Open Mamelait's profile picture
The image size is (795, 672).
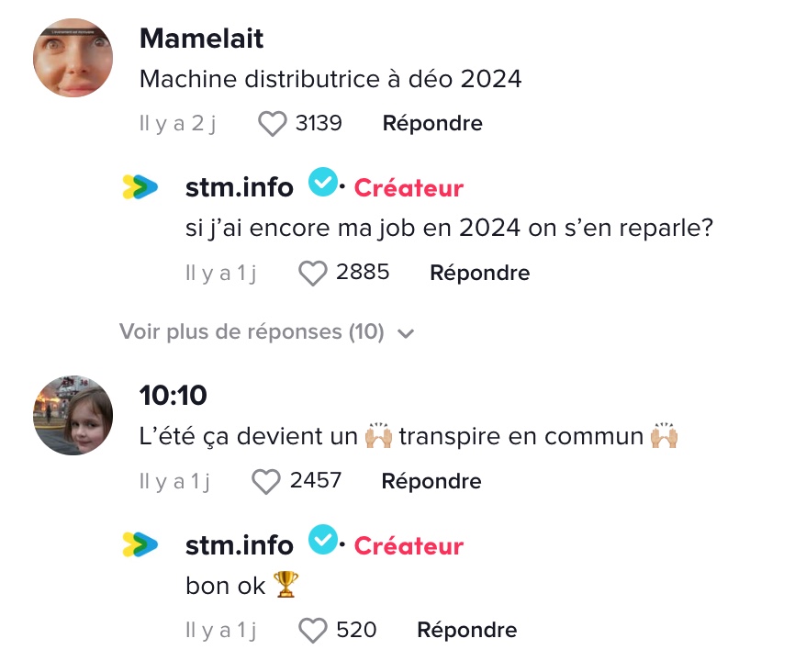pyautogui.click(x=73, y=58)
